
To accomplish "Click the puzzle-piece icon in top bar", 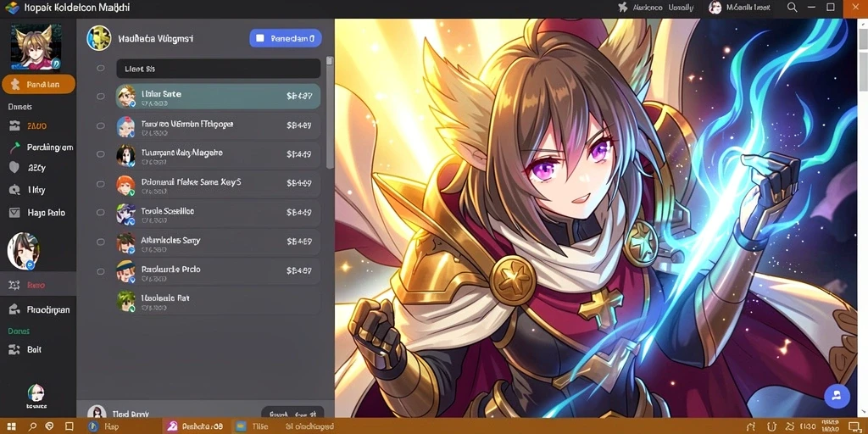I will 623,8.
